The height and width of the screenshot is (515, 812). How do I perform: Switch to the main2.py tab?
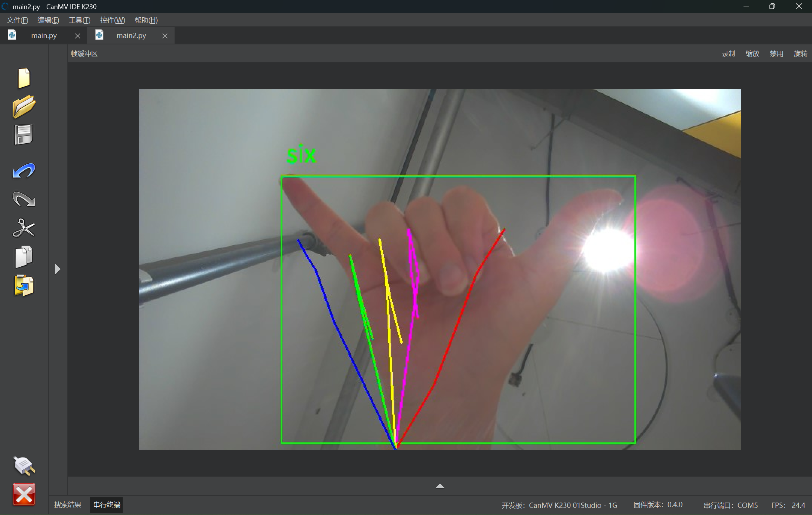tap(131, 35)
